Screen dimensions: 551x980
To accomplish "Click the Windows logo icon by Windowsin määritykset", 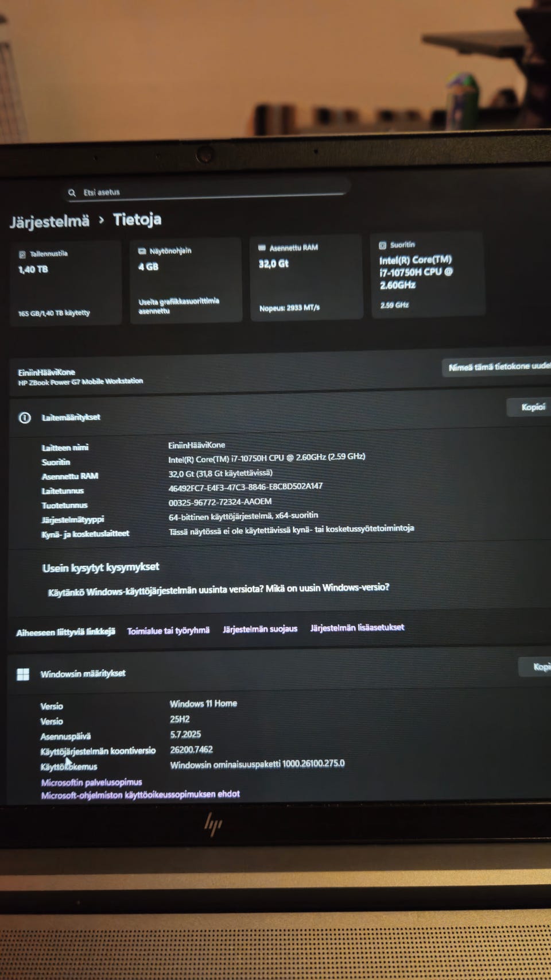I will click(23, 674).
